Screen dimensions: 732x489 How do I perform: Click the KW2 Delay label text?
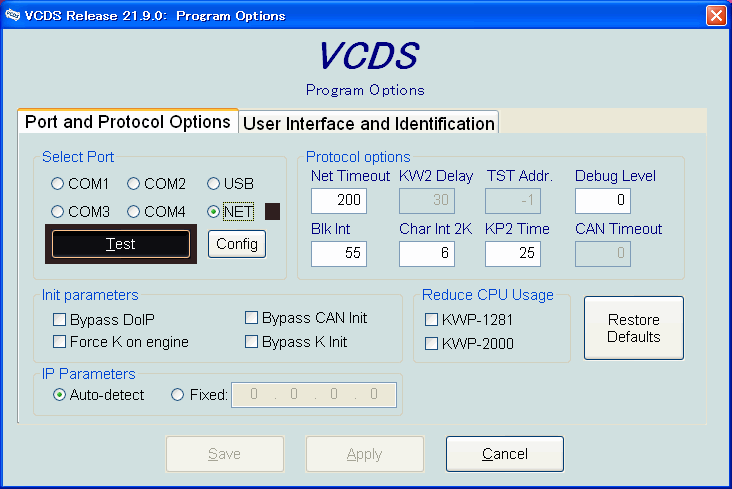click(x=436, y=176)
